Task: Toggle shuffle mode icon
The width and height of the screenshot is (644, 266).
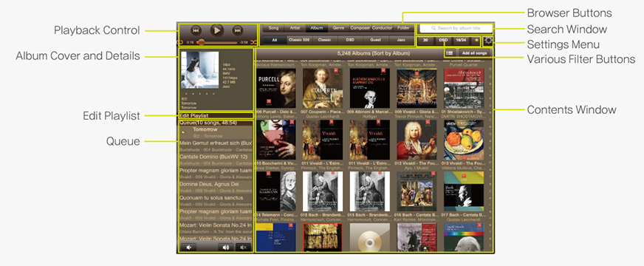Action: pyautogui.click(x=253, y=42)
